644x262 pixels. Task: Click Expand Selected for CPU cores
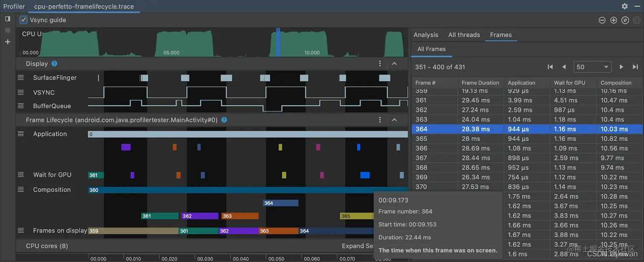coord(357,246)
